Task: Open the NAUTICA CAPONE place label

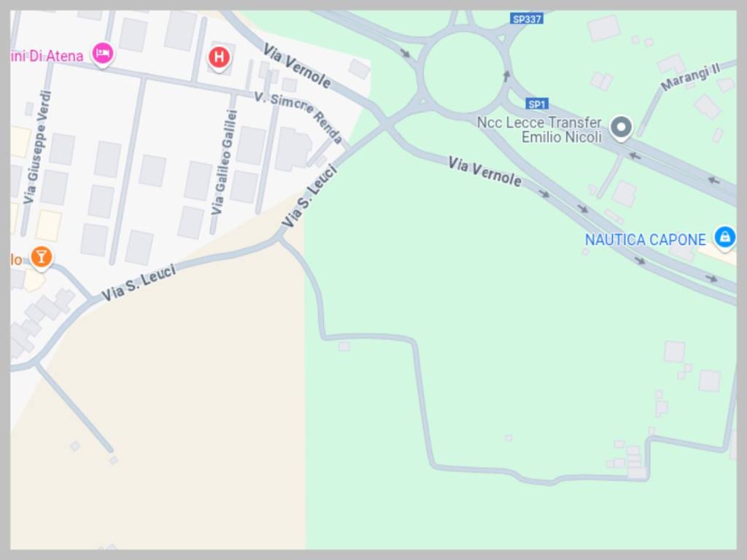Action: (645, 239)
